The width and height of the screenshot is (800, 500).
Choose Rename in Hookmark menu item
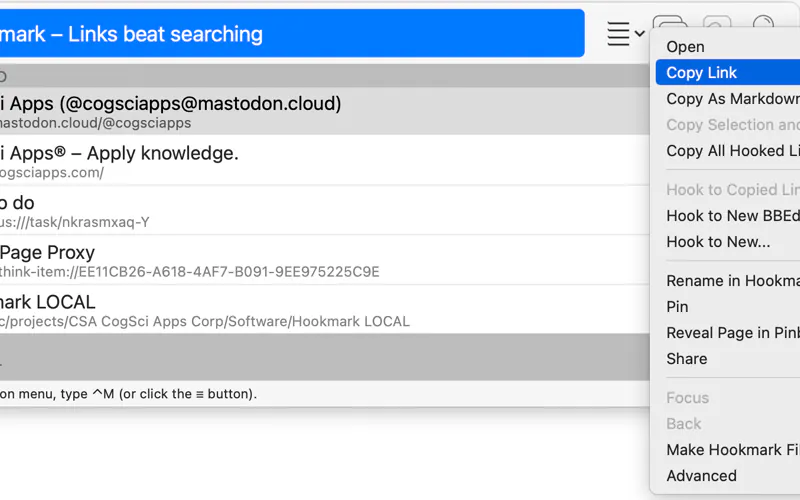(728, 280)
